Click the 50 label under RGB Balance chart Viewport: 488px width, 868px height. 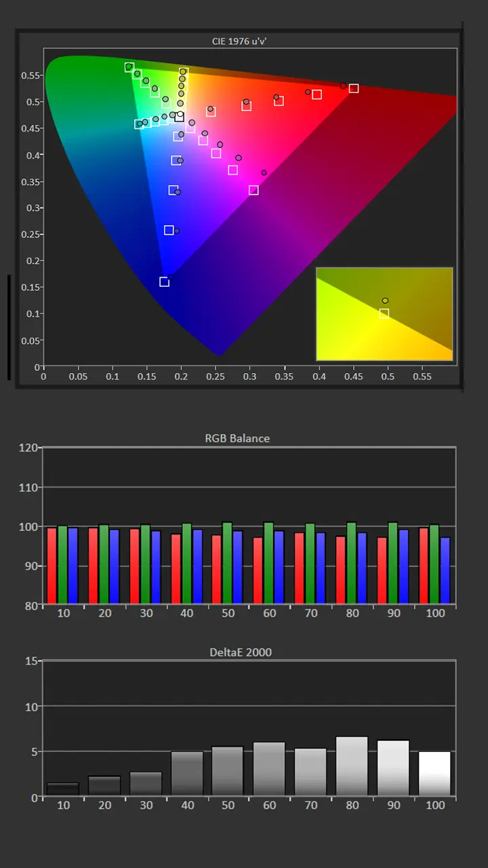point(228,613)
